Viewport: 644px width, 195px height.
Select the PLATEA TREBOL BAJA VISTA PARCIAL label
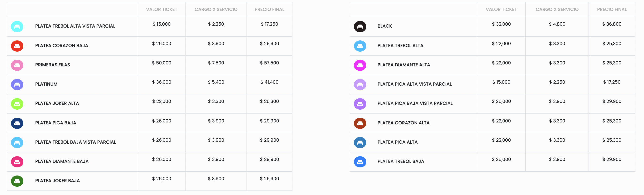(x=75, y=142)
